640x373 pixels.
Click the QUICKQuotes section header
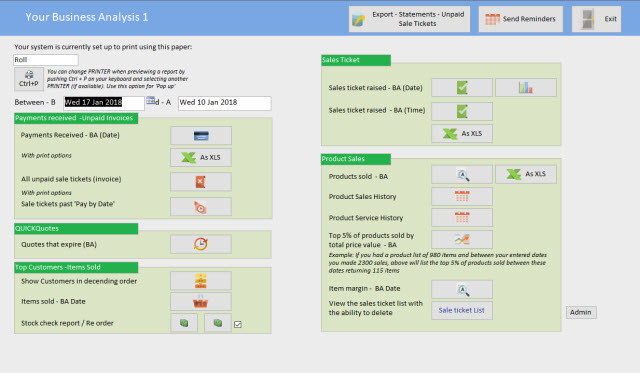click(76, 229)
